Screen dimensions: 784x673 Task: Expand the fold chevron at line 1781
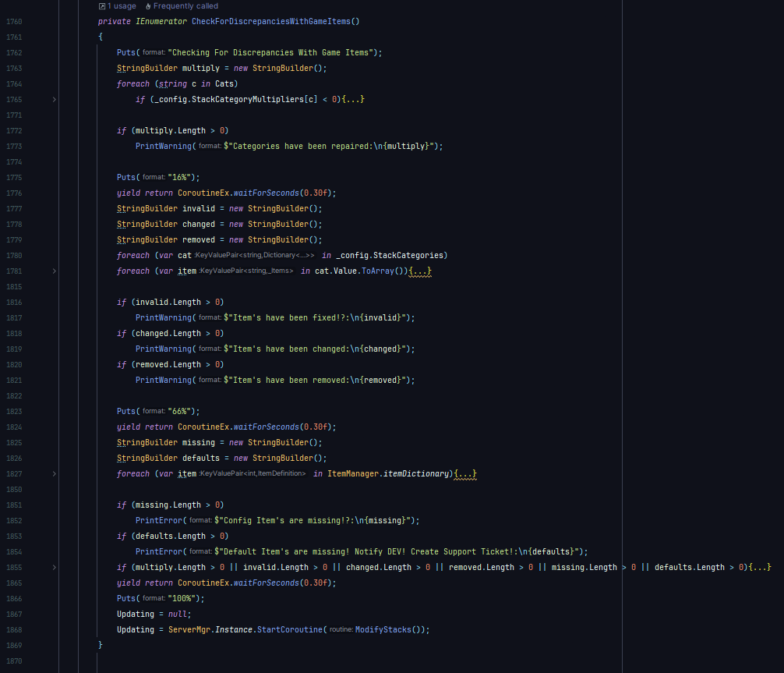coord(54,271)
